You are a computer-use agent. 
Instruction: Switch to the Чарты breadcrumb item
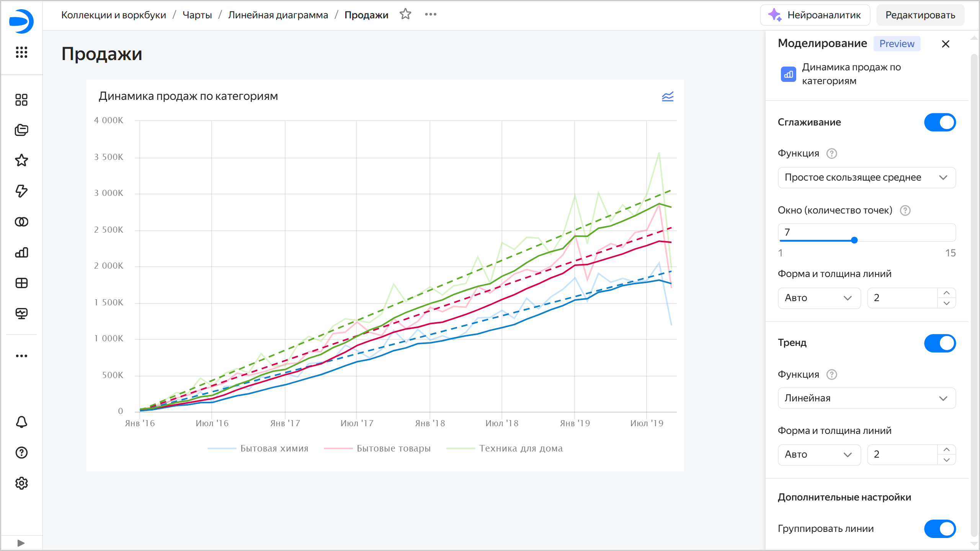click(x=196, y=15)
